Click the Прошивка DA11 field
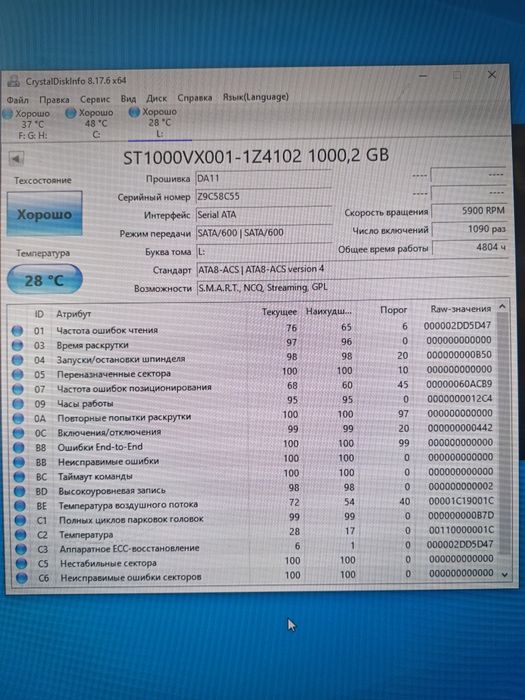Viewport: 525px width, 700px height. [x=263, y=178]
